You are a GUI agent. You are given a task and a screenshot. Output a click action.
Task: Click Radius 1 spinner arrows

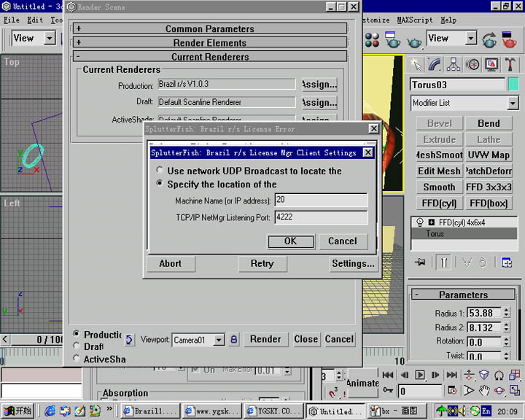[506, 313]
